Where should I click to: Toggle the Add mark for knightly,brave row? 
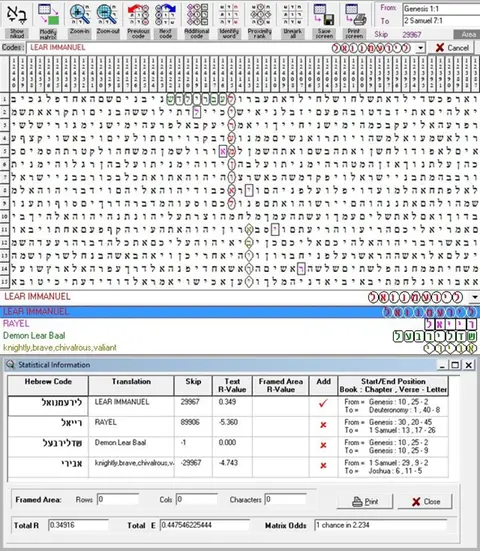pyautogui.click(x=323, y=466)
